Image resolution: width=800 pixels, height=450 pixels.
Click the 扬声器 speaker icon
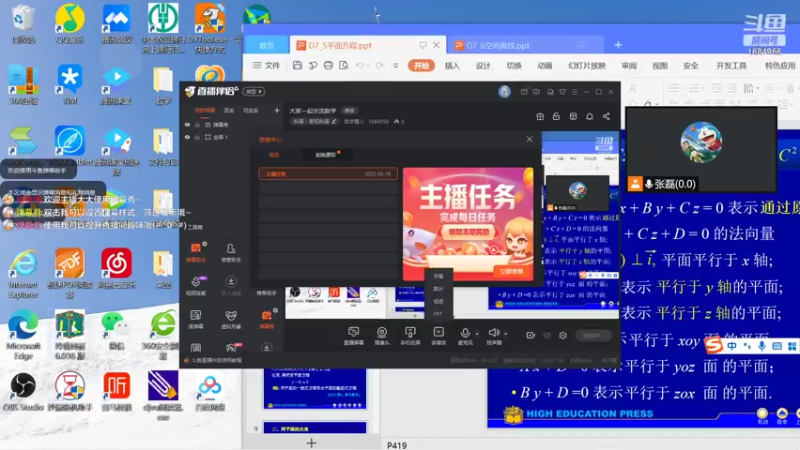tap(493, 333)
